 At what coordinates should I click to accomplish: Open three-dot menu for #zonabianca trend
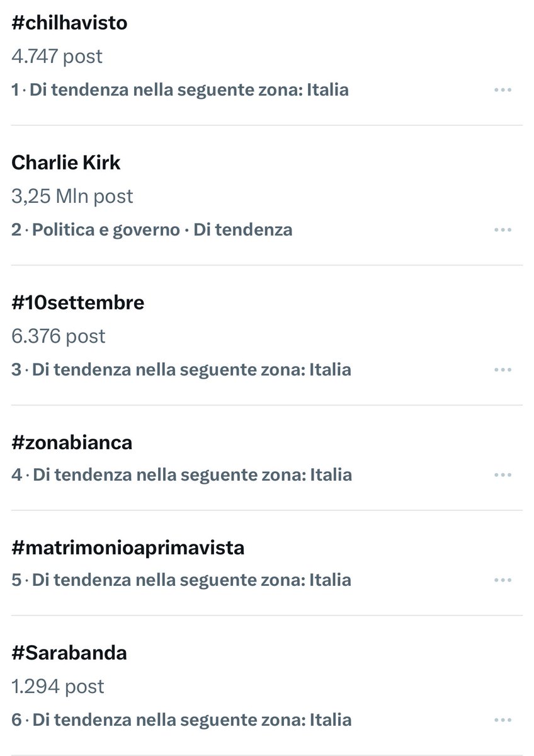(503, 475)
